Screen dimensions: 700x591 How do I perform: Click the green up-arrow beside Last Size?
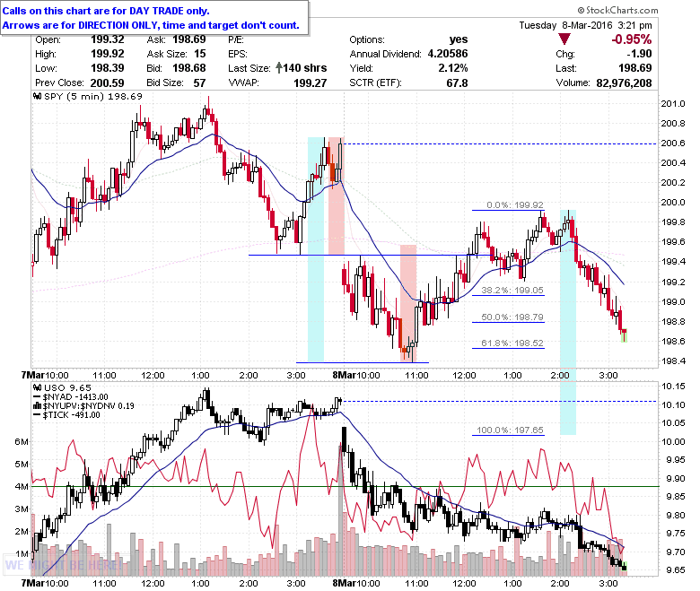pos(279,68)
